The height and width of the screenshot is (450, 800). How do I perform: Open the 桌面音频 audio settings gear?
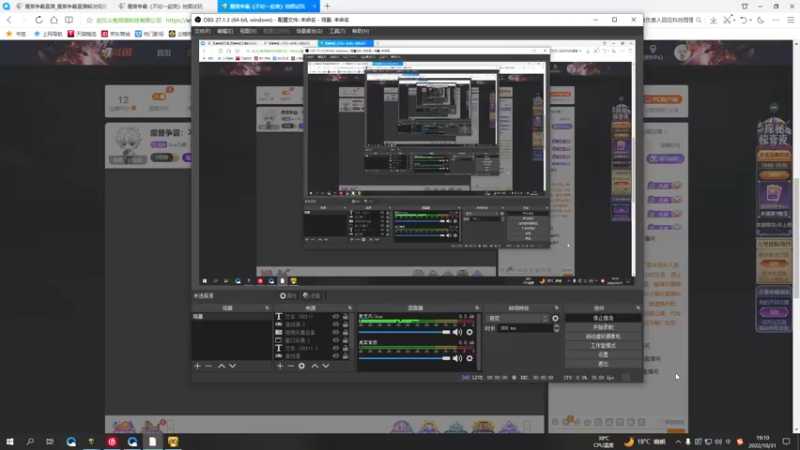point(469,358)
